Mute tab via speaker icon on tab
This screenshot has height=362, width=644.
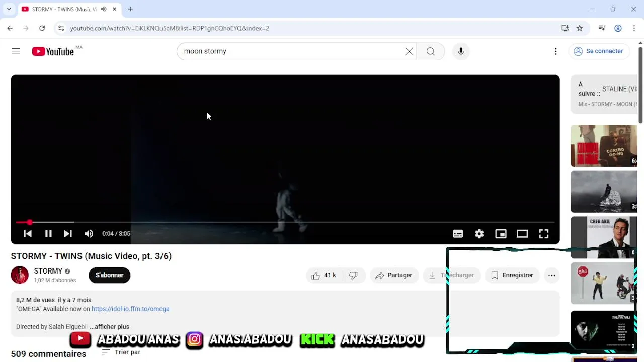(x=104, y=9)
